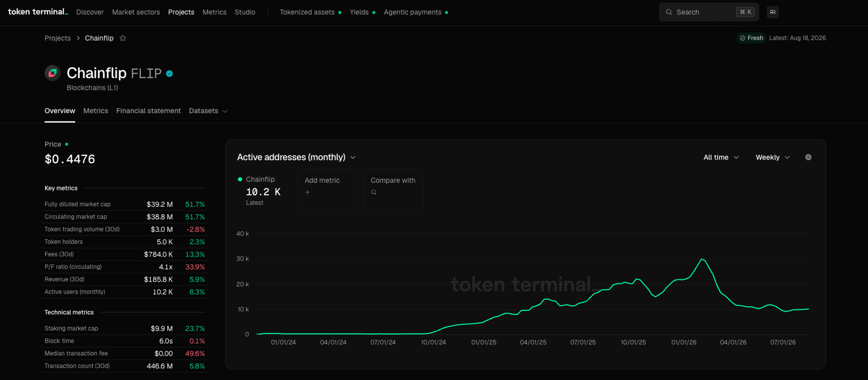The image size is (868, 380).
Task: Click the Token trading volume (30d) label
Action: click(82, 229)
